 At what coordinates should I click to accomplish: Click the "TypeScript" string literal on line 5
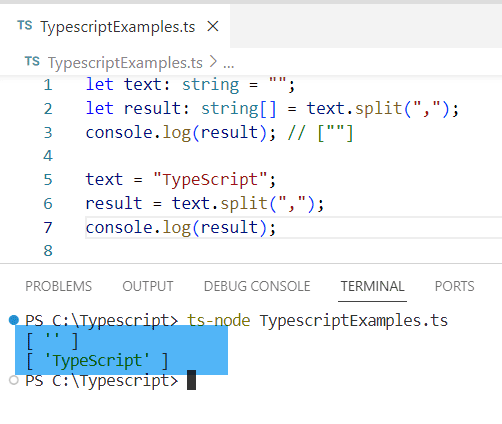(210, 180)
